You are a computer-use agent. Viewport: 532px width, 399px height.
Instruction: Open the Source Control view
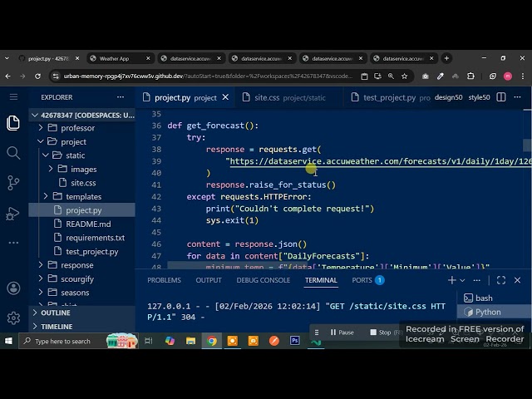pyautogui.click(x=13, y=183)
